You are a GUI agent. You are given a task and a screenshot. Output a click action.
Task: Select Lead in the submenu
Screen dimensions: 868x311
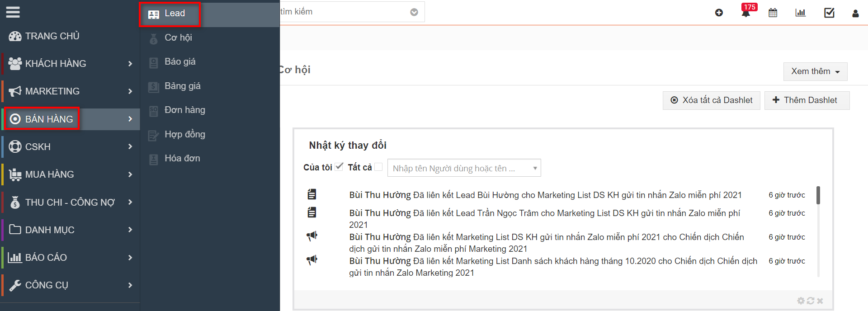175,14
